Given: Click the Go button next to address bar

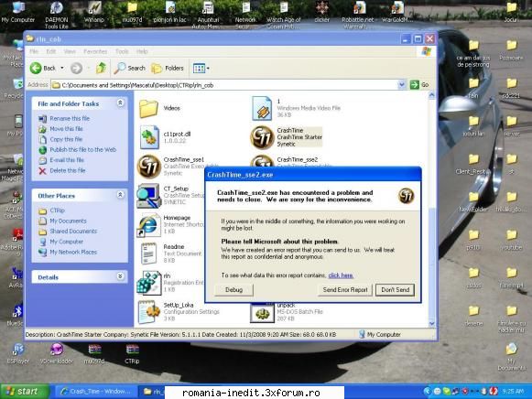Looking at the screenshot, I should point(419,85).
